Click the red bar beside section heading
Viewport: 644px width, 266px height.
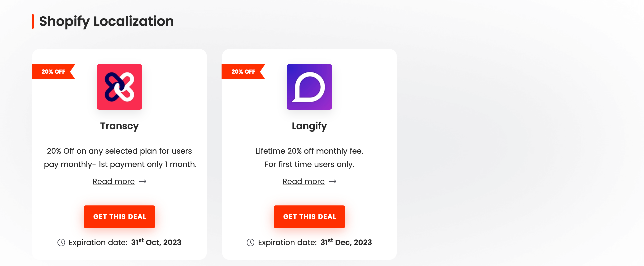pyautogui.click(x=33, y=22)
